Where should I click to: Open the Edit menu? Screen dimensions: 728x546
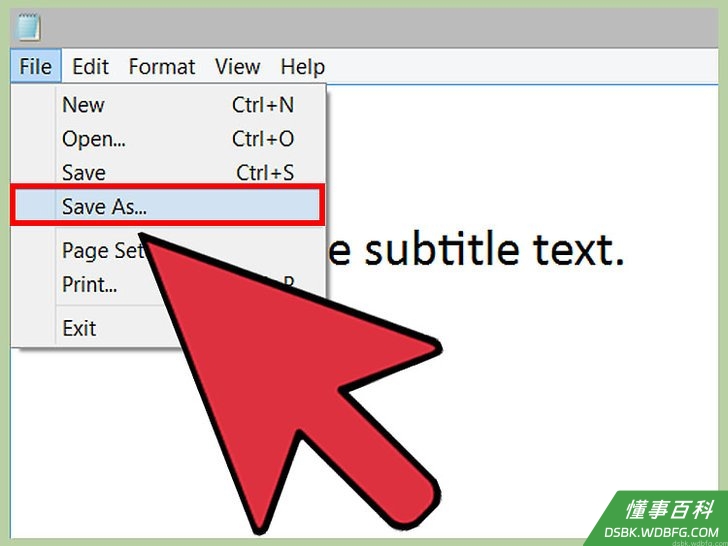(90, 67)
